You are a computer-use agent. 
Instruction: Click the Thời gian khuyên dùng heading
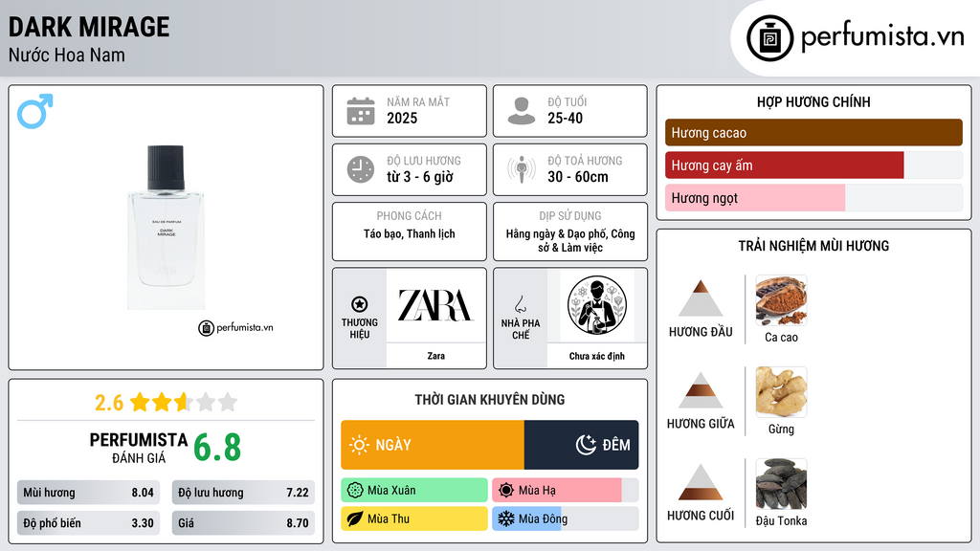[490, 400]
